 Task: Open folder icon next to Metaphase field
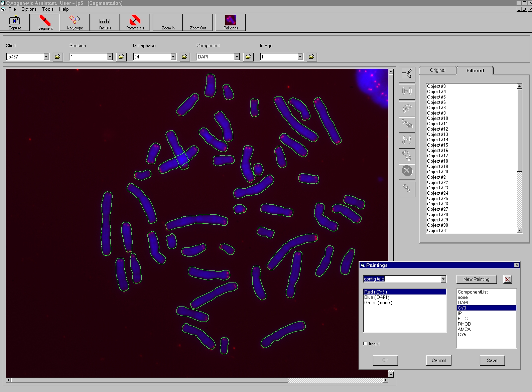185,57
